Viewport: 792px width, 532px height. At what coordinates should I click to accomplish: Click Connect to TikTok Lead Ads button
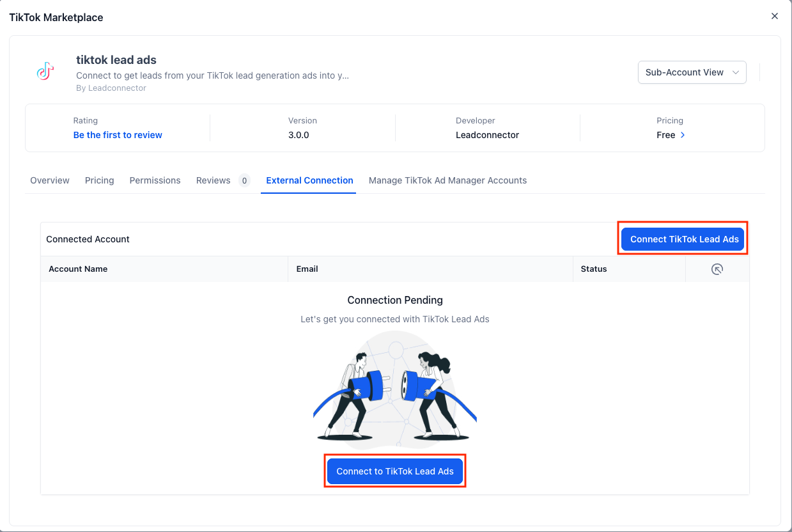pos(395,471)
